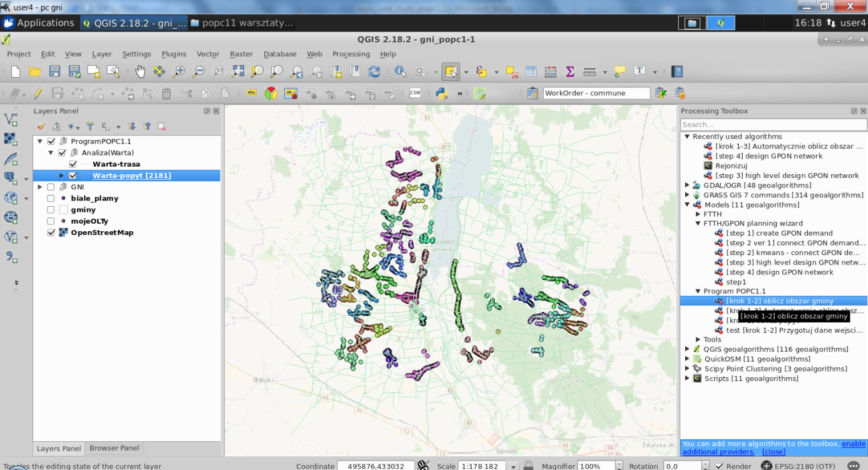This screenshot has height=470, width=868.
Task: Select the Pan Map hand tool
Action: (x=140, y=71)
